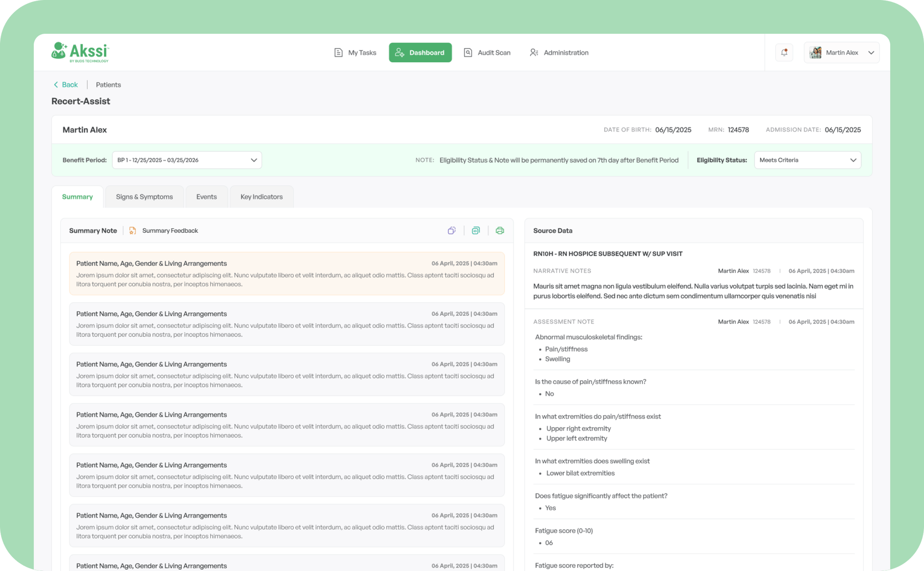Click the Martin Alex profile avatar

click(x=815, y=53)
